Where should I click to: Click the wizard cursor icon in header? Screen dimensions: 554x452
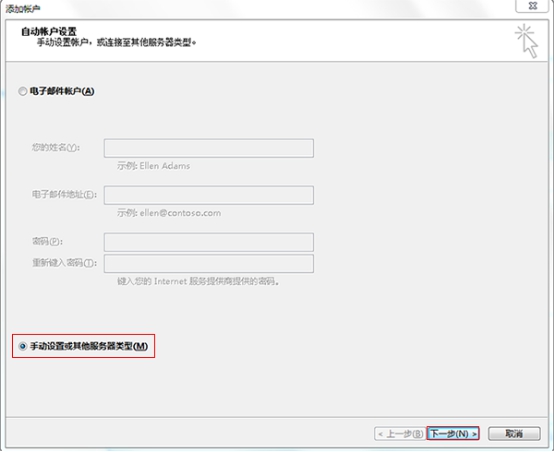pyautogui.click(x=526, y=40)
